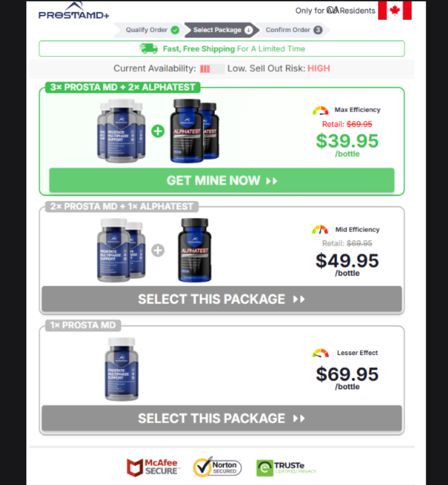
Task: Click the Lesser Effect gauge icon
Action: tap(320, 353)
